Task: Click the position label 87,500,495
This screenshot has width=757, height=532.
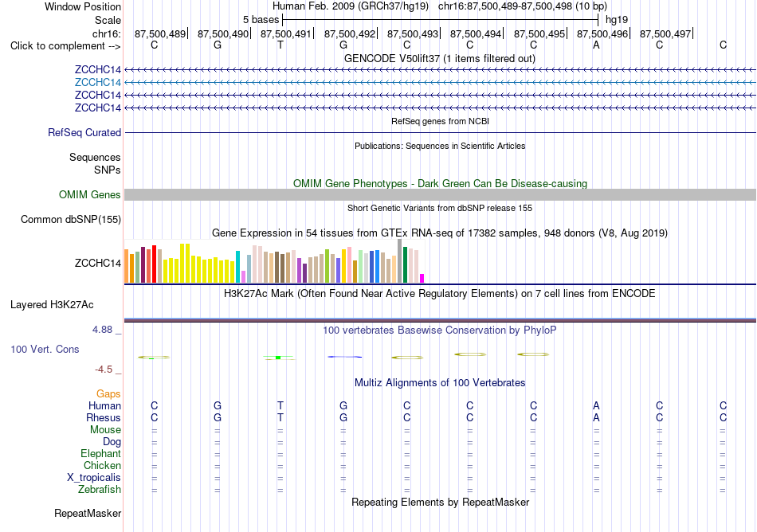Action: 539,33
